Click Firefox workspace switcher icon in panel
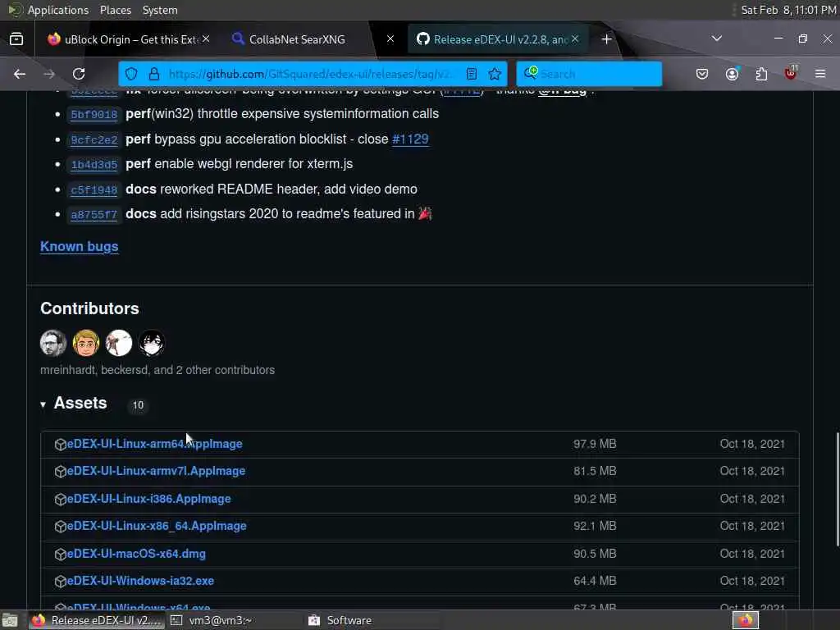The width and height of the screenshot is (840, 630). tap(746, 620)
